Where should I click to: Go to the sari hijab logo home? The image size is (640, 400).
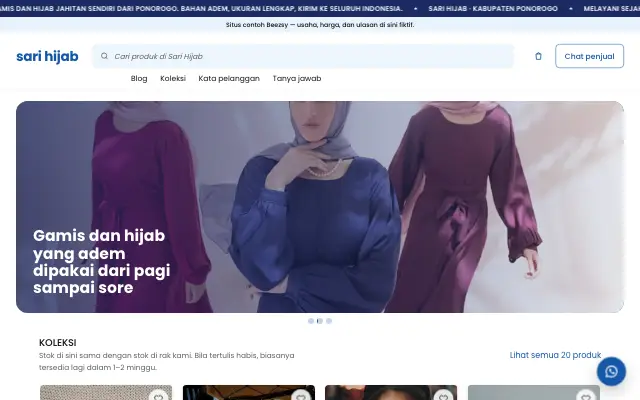click(47, 56)
